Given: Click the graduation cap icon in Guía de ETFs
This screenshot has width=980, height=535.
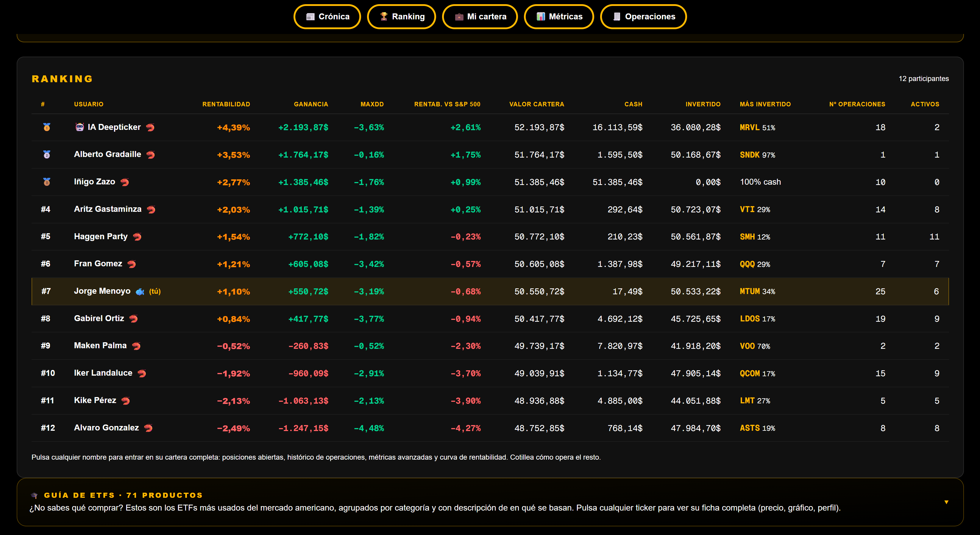Looking at the screenshot, I should [34, 495].
